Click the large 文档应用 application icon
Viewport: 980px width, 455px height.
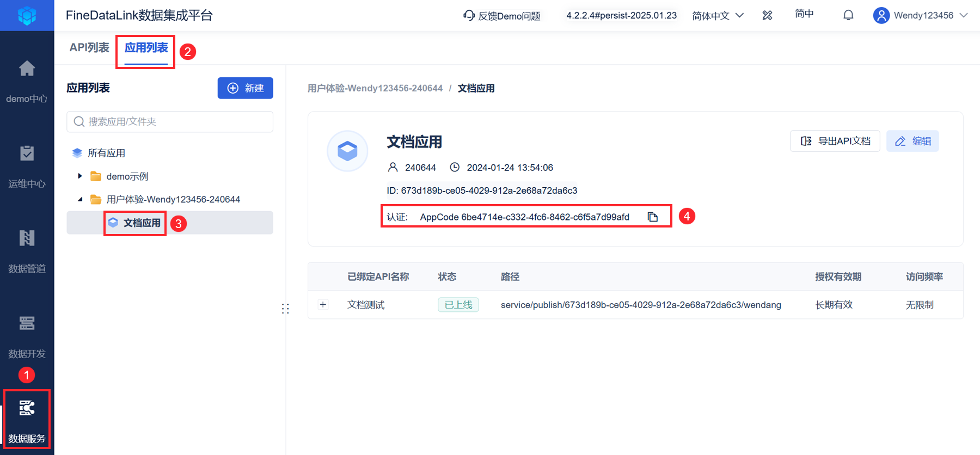coord(347,151)
